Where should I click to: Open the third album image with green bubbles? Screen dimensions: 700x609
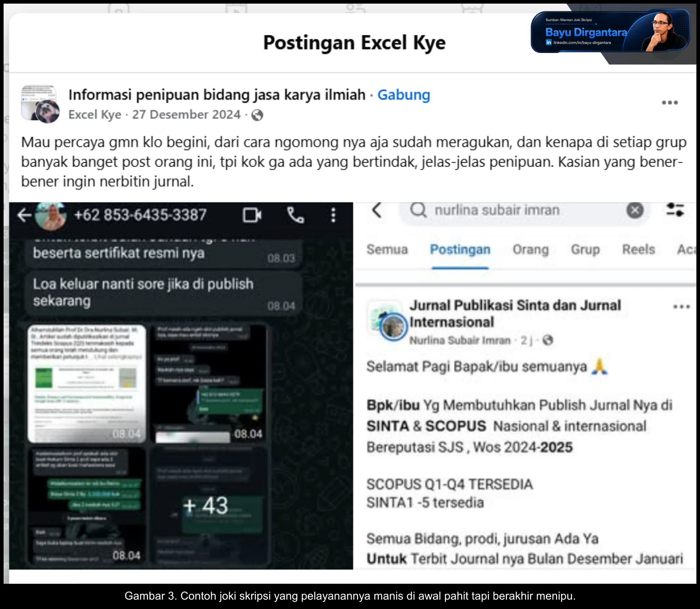click(x=87, y=506)
